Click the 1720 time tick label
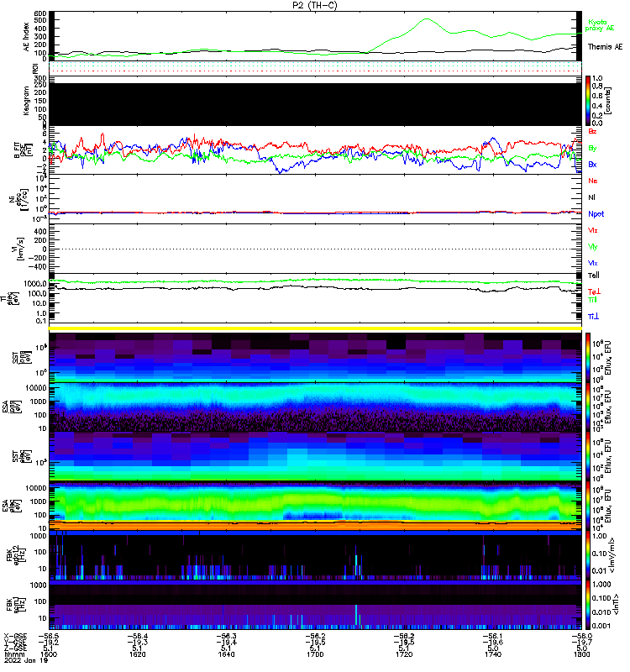This screenshot has width=630, height=672. pos(404,654)
